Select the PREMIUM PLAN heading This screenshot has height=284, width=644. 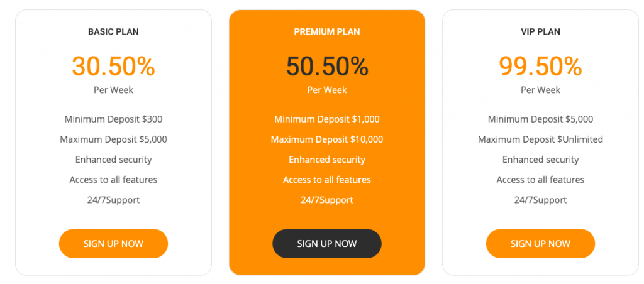coord(327,31)
